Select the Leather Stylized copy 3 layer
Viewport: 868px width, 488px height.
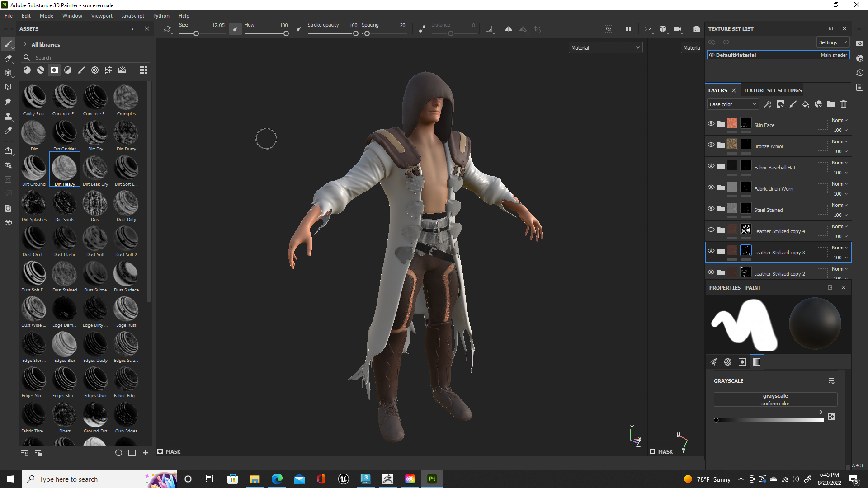point(778,252)
